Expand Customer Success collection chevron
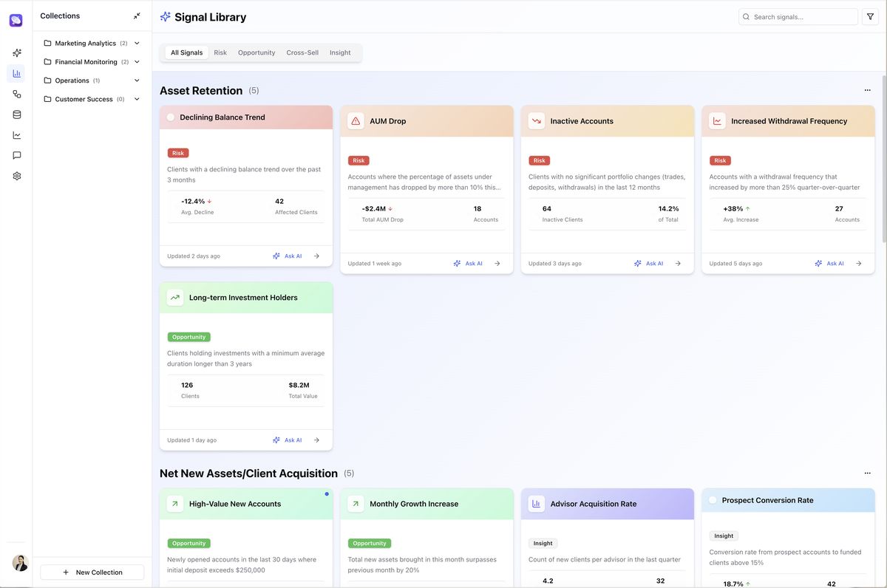The width and height of the screenshot is (887, 588). click(137, 99)
